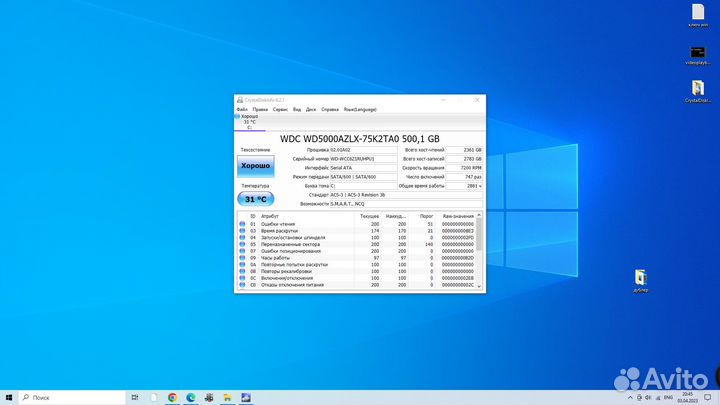Viewport: 720px width, 405px height.
Task: Select the Переназначенные сектора attribute row
Action: (357, 244)
